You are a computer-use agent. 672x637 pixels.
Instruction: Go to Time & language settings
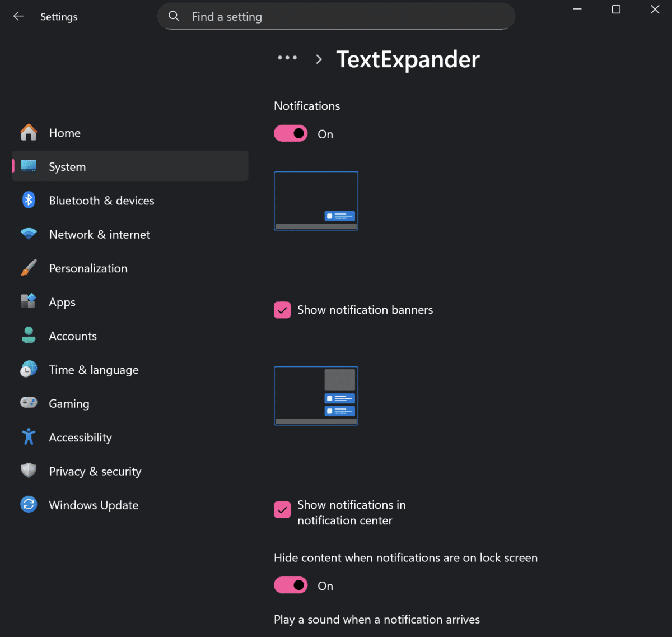pyautogui.click(x=94, y=370)
